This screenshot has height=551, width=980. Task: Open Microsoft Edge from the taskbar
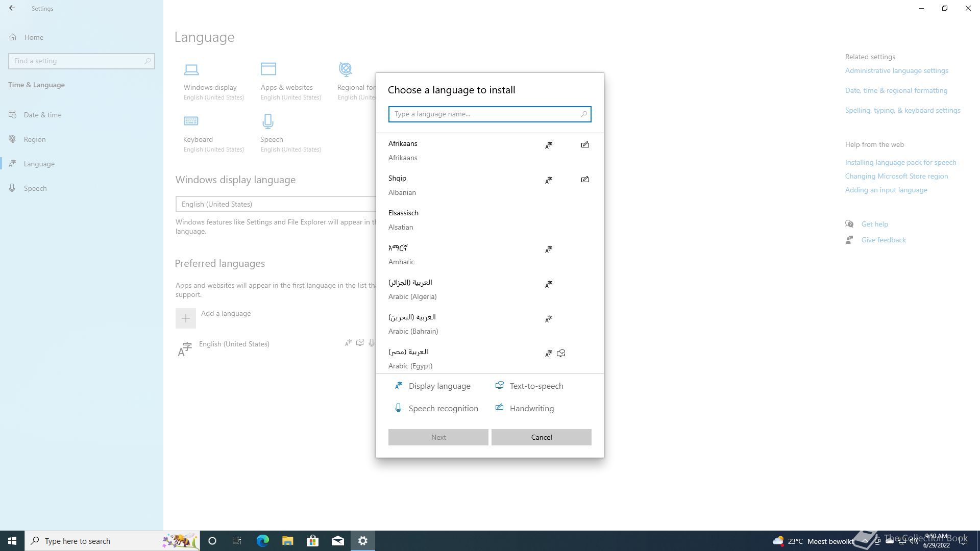tap(262, 541)
